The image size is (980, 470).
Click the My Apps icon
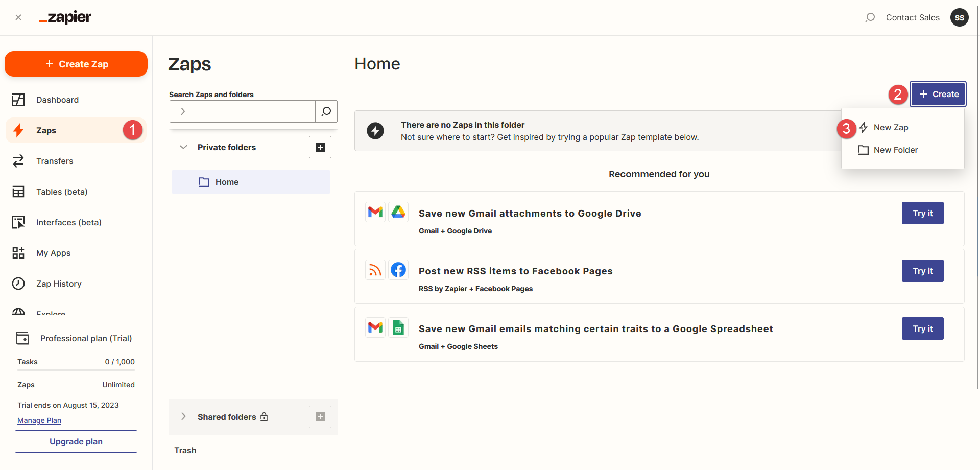click(18, 253)
